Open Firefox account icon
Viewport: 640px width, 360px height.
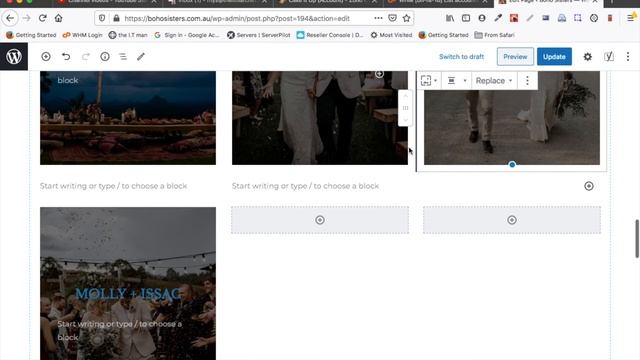(482, 18)
